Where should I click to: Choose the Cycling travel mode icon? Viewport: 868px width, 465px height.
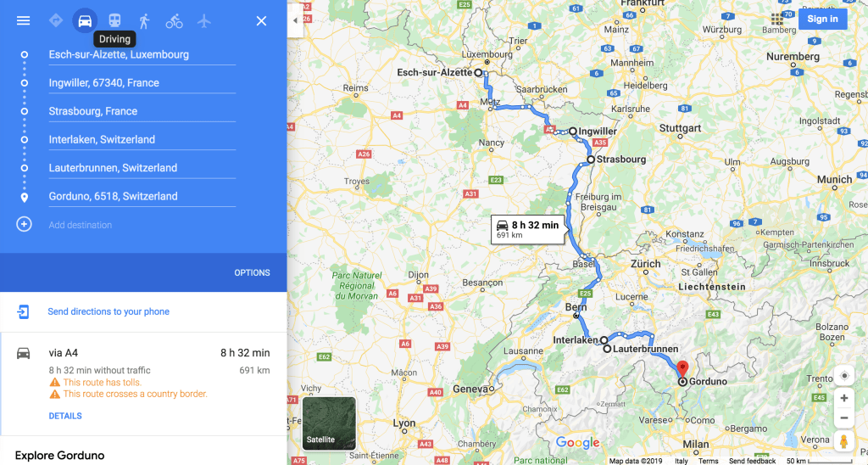175,21
